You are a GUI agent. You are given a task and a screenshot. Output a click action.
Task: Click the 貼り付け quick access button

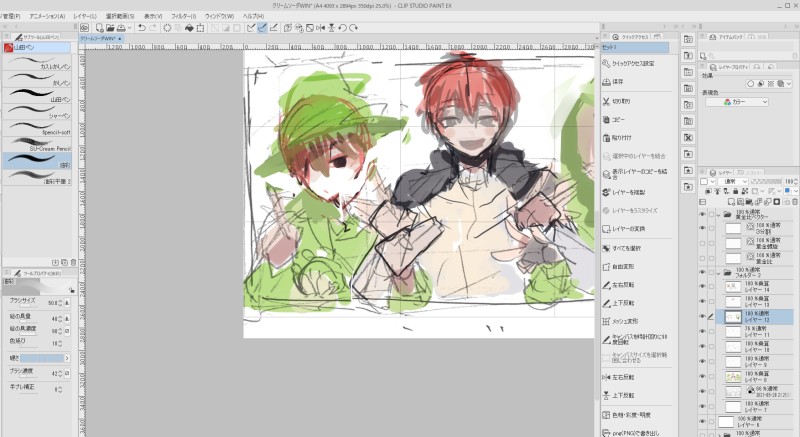(617, 138)
